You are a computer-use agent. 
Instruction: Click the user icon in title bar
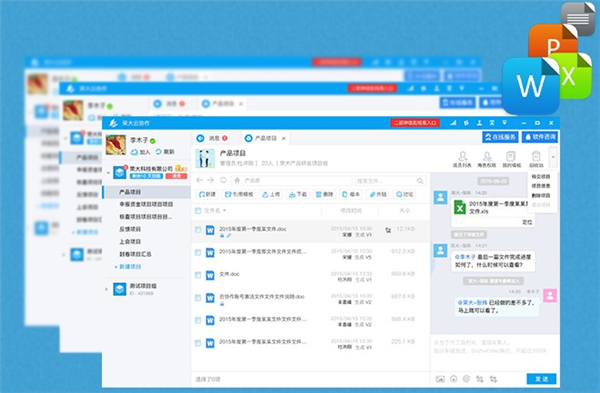coord(479,123)
